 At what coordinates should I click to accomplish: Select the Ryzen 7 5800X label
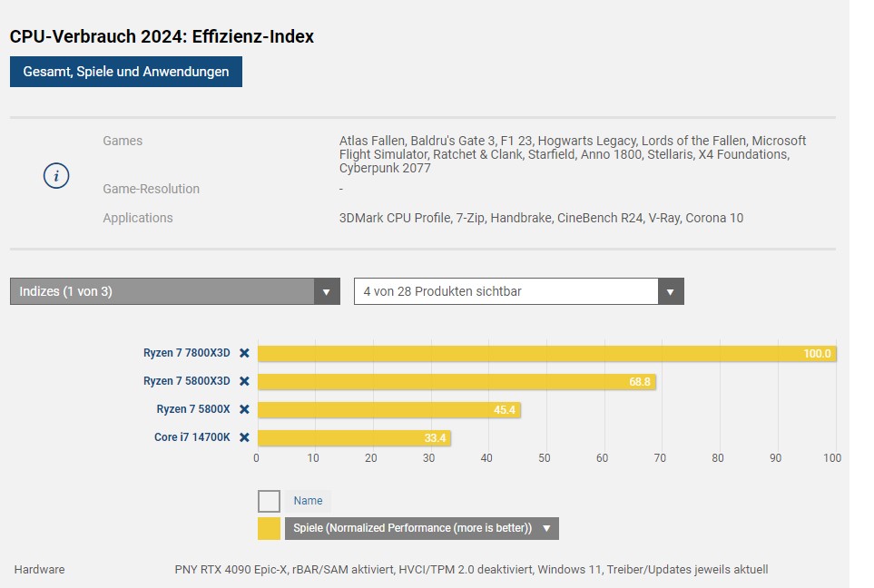tap(193, 409)
